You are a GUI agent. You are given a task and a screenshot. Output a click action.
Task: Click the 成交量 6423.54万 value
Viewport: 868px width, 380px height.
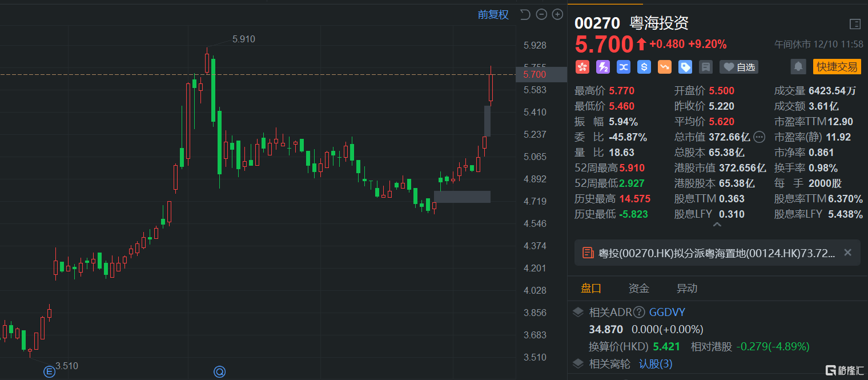832,90
